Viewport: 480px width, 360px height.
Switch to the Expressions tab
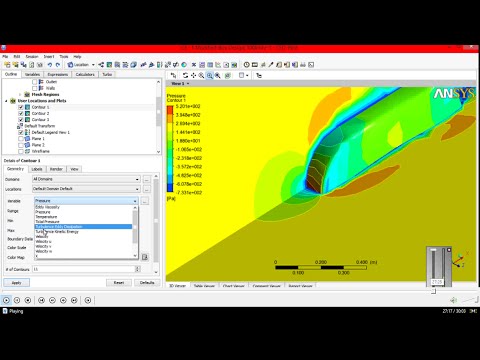tap(57, 74)
